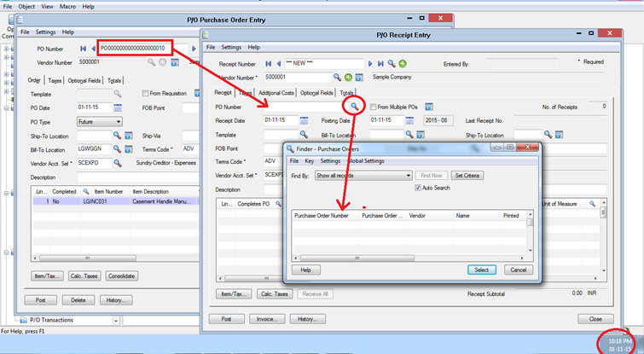Click the Receipt Number finder magnifier icon
Viewport: 644px width, 354px height.
[392, 63]
